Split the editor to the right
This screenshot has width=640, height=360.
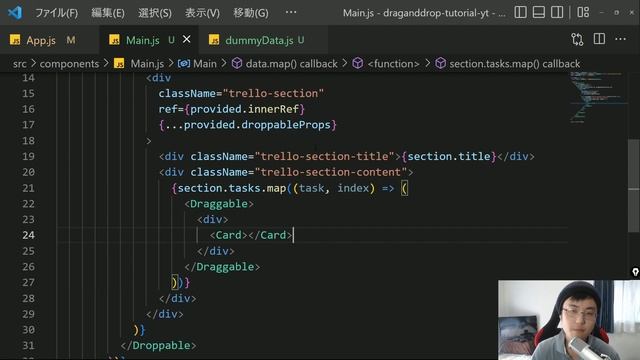(x=599, y=39)
